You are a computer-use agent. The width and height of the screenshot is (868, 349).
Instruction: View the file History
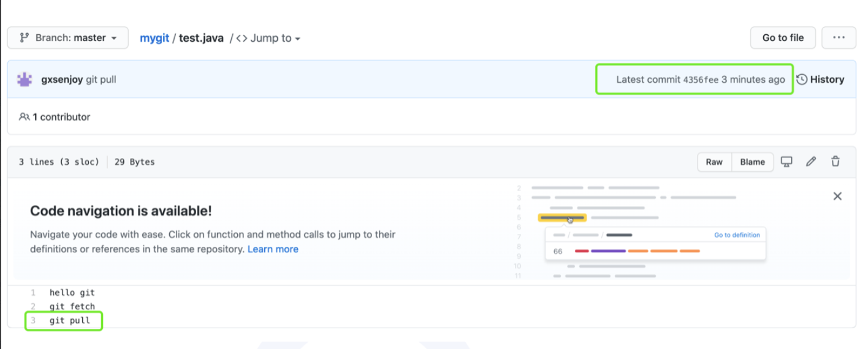[x=820, y=80]
